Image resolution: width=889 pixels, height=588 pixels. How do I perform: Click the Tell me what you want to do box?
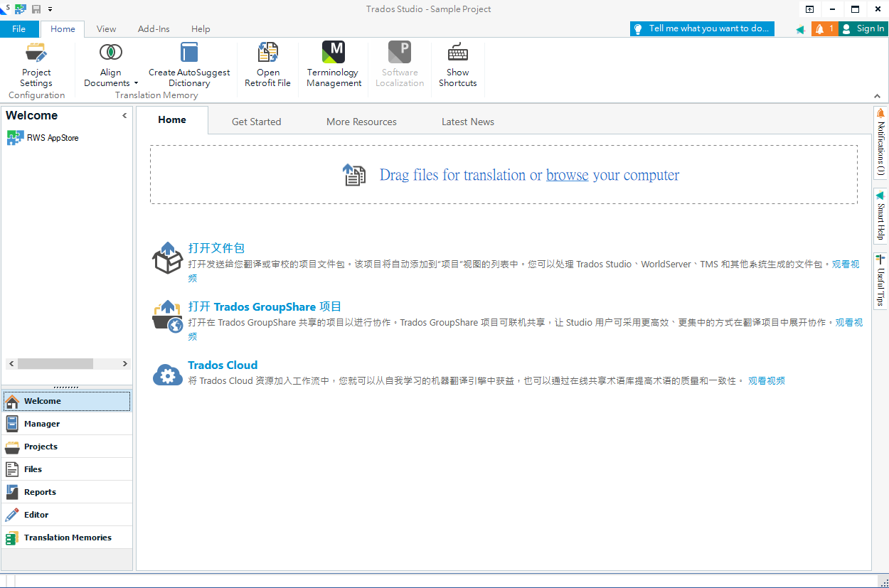pos(702,28)
